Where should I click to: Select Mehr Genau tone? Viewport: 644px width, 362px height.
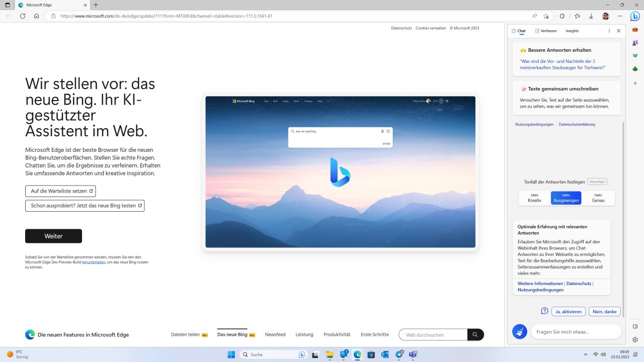pos(598,198)
